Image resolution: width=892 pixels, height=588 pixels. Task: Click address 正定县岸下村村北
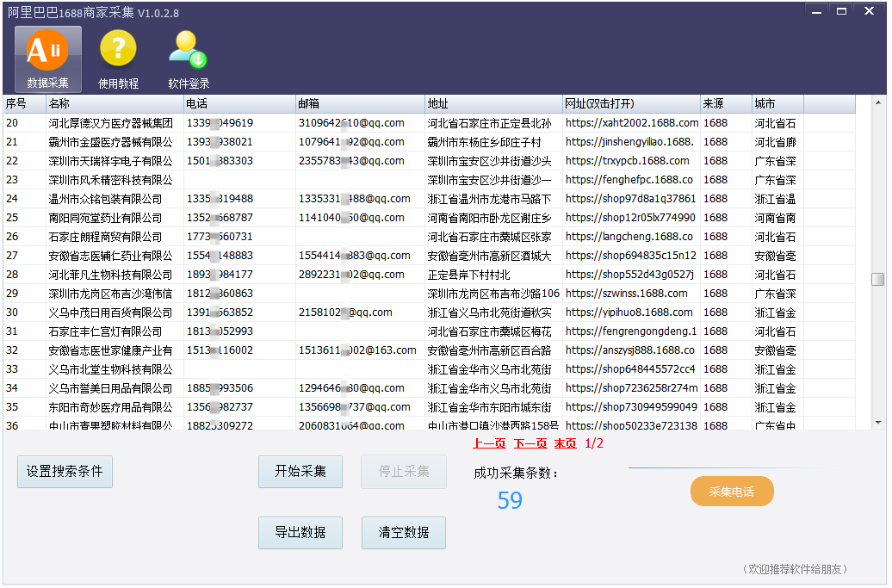pyautogui.click(x=468, y=275)
